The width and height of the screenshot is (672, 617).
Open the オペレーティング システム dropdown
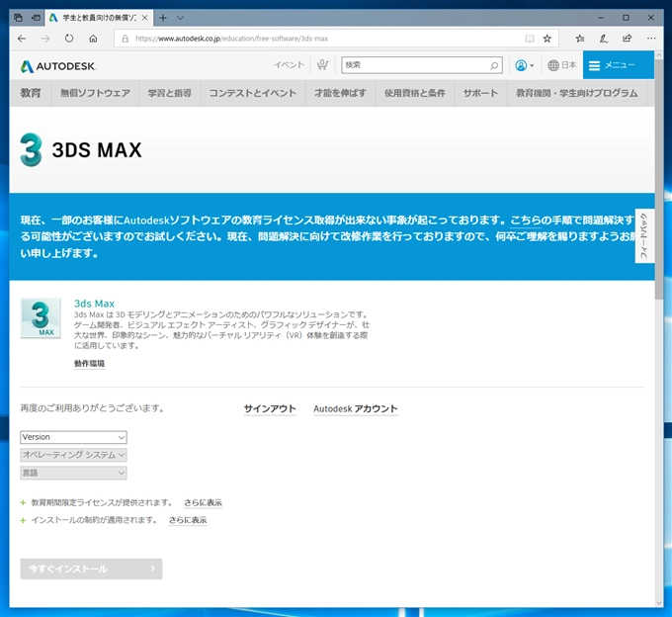(74, 455)
